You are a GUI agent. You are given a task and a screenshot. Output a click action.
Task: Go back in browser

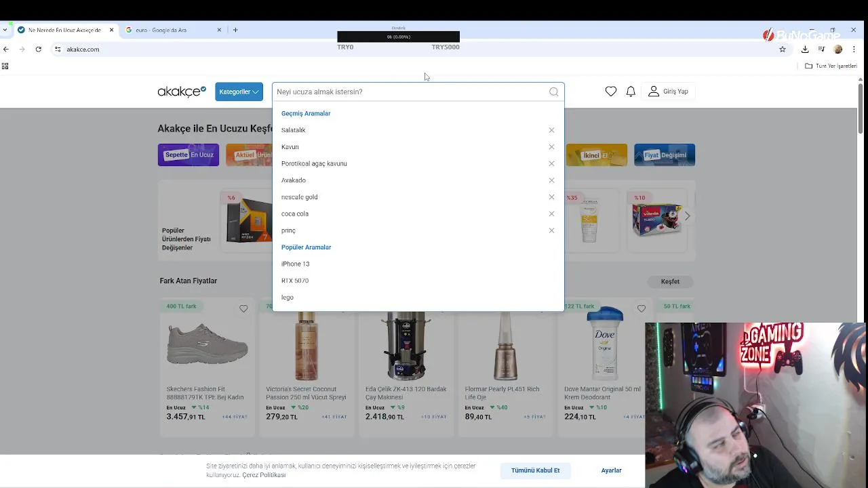coord(6,49)
